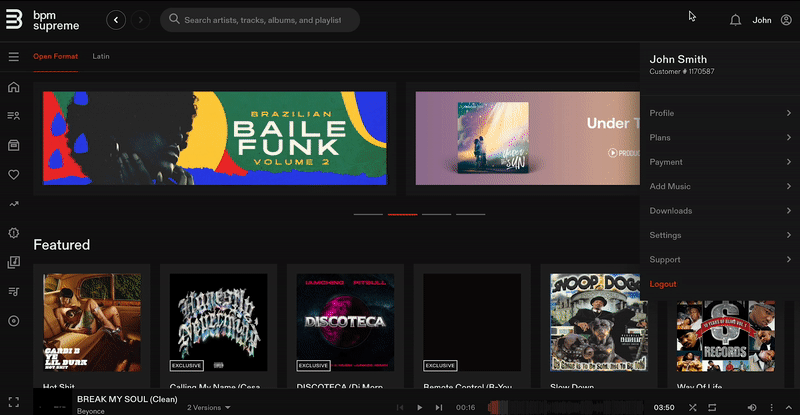Viewport: 800px width, 415px height.
Task: Click the Logout link
Action: pyautogui.click(x=663, y=284)
